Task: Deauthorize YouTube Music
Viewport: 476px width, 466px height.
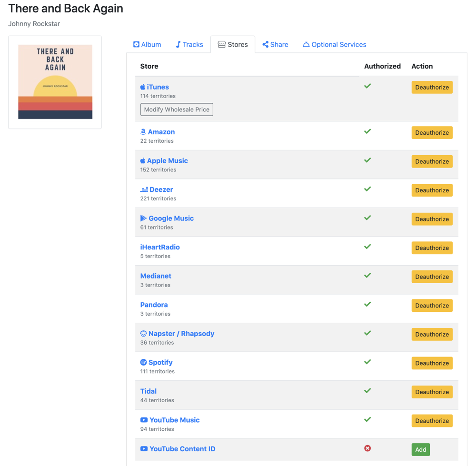Action: coord(432,421)
